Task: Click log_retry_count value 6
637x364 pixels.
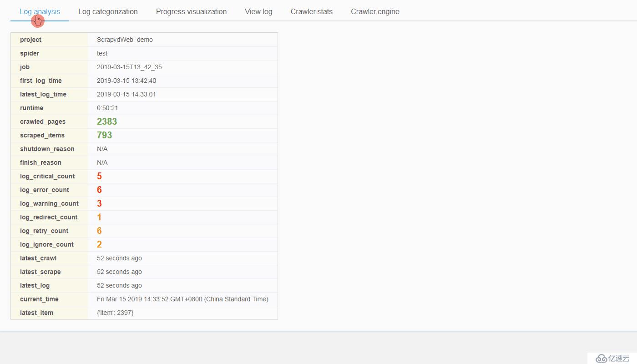Action: [99, 231]
